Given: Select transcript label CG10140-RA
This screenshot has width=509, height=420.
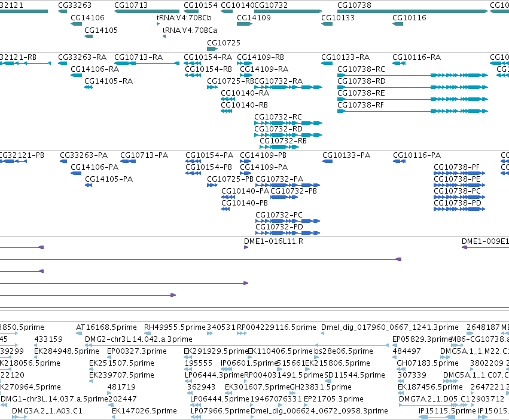Looking at the screenshot, I should [x=245, y=93].
